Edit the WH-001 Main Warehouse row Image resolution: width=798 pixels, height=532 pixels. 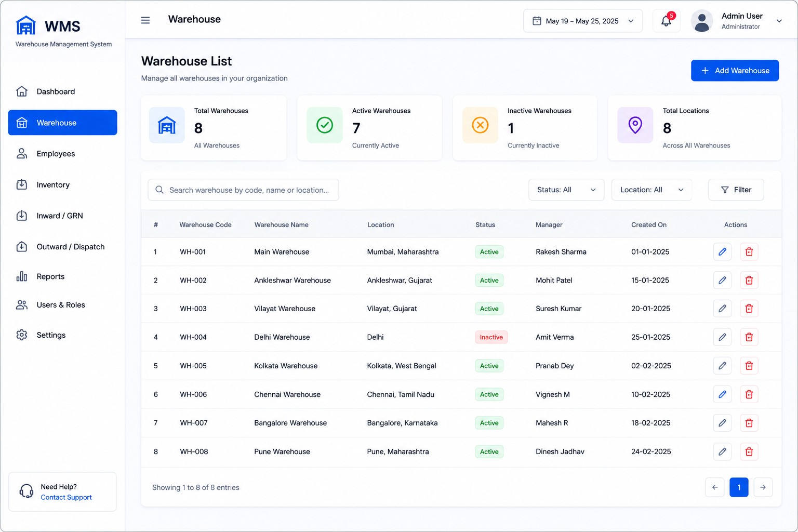(722, 252)
